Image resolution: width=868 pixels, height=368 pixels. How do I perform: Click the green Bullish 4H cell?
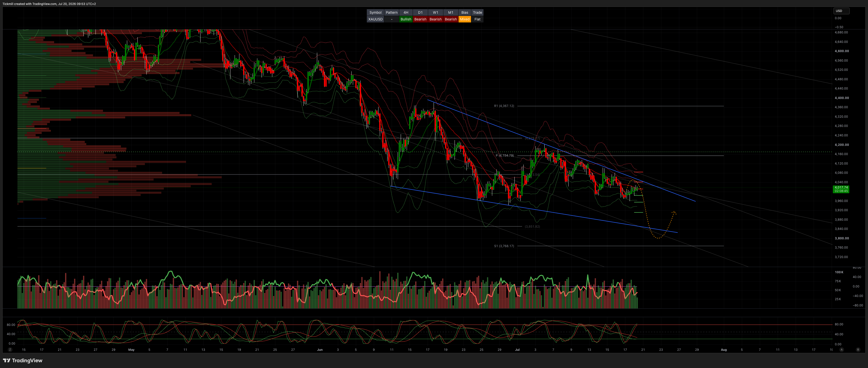click(x=406, y=19)
